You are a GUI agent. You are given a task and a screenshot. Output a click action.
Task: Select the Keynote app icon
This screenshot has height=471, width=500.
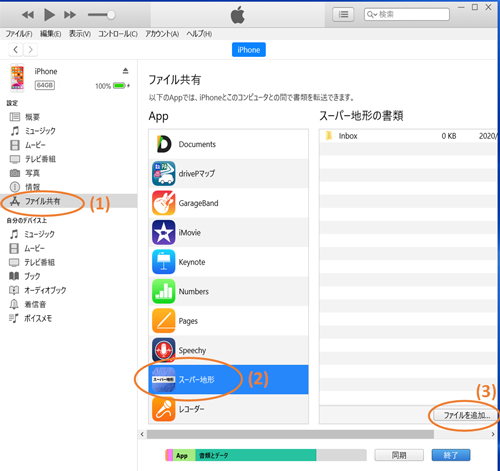[x=163, y=262]
